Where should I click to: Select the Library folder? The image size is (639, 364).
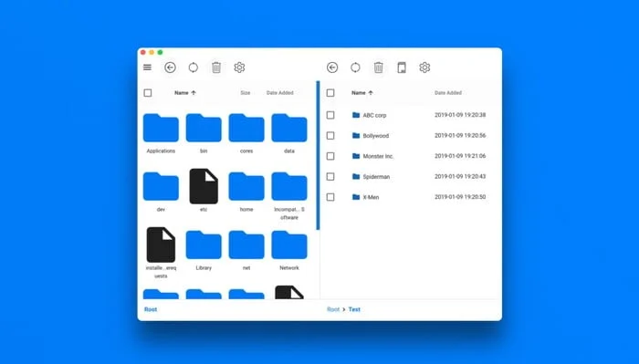coord(204,245)
